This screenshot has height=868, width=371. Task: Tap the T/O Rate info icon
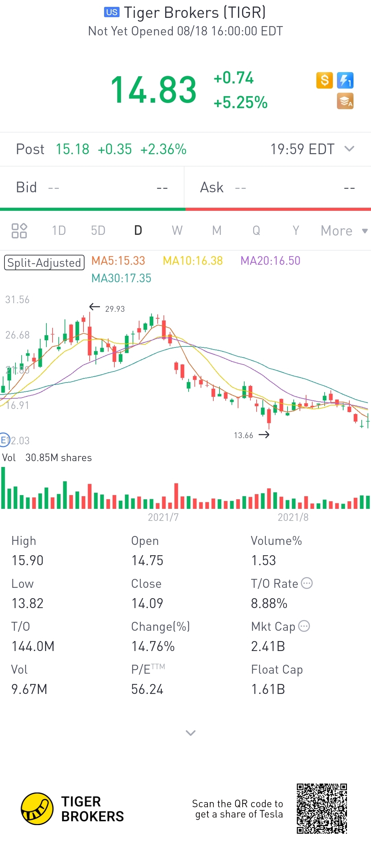coord(307,583)
